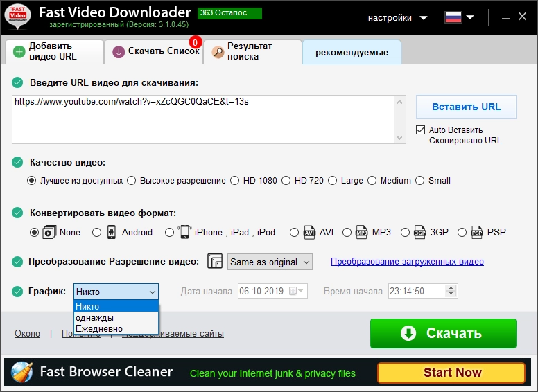The width and height of the screenshot is (538, 392).
Task: Open the language dropdown arrow beside the flag
Action: coord(470,17)
